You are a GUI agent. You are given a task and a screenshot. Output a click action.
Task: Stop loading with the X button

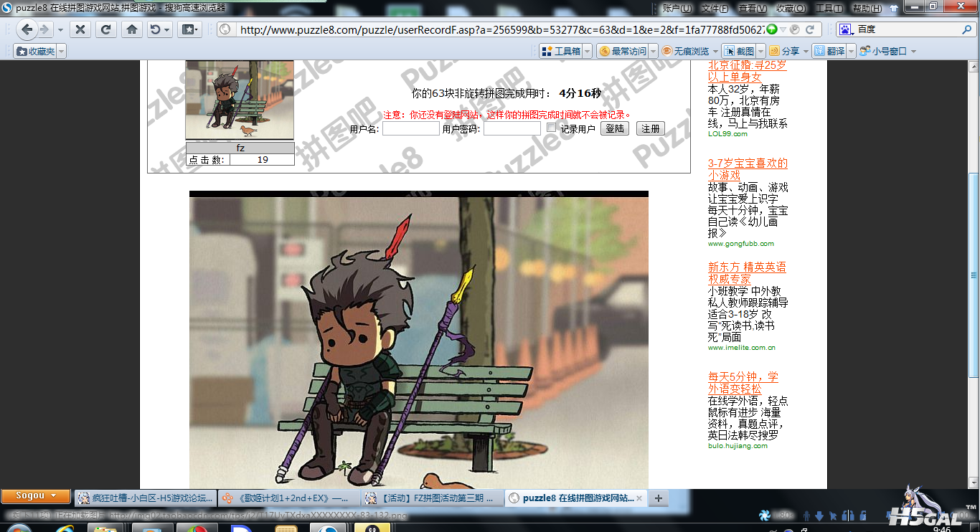click(x=80, y=29)
